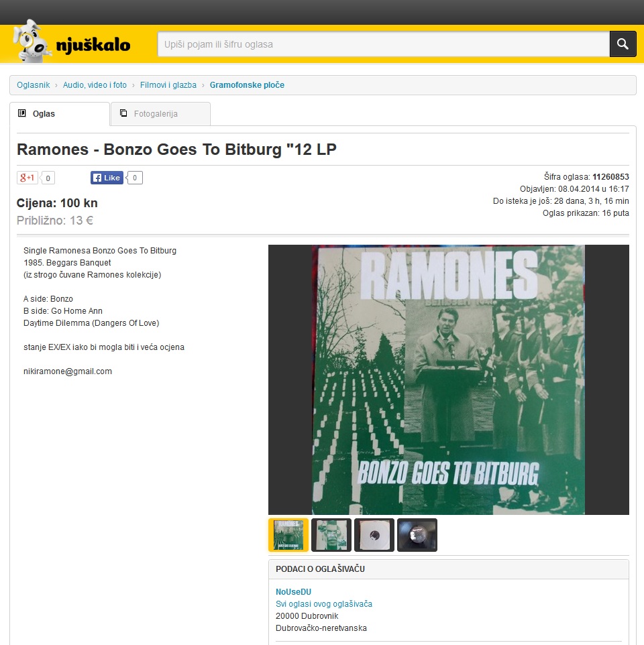Screen dimensions: 644x645
Task: Open the 'Audio, video i foto' breadcrumb
Action: tap(95, 85)
